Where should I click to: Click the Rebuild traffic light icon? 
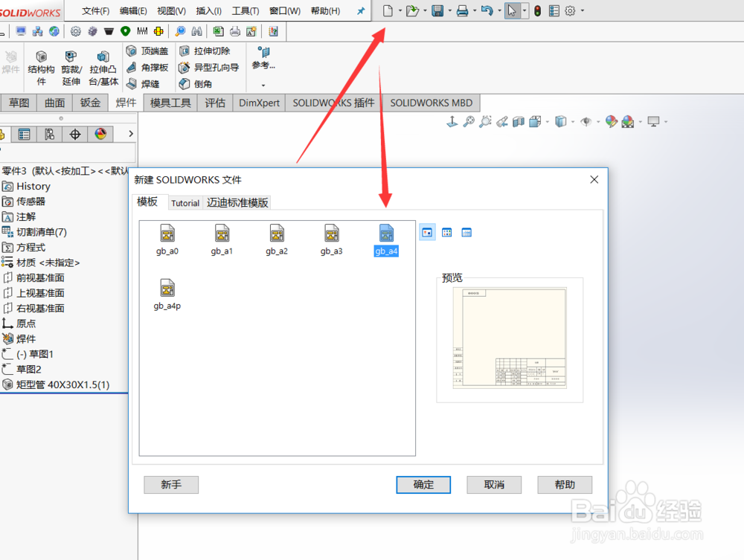click(538, 10)
